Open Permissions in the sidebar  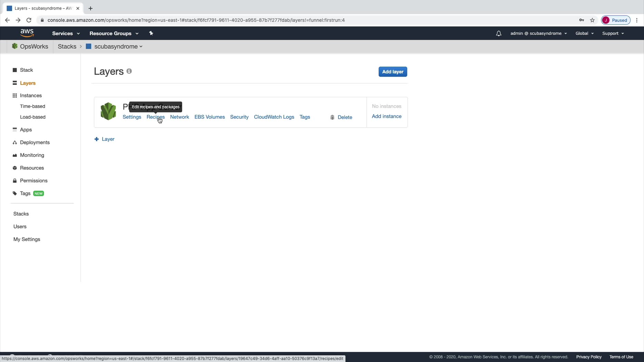click(x=30, y=181)
